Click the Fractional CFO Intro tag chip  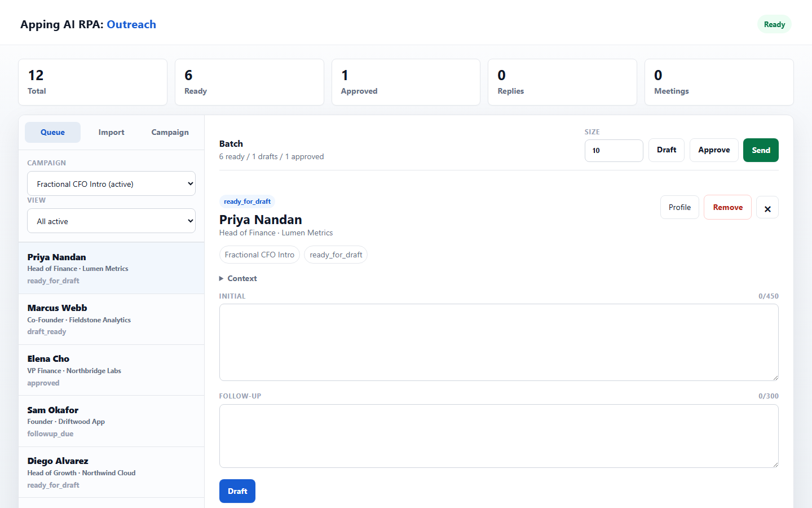259,255
